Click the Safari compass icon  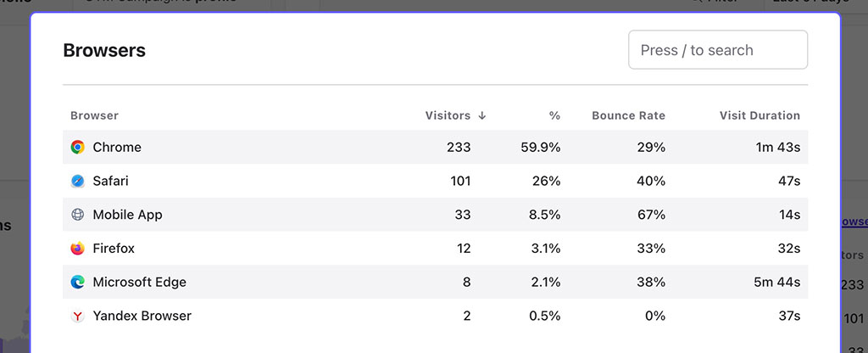point(78,181)
